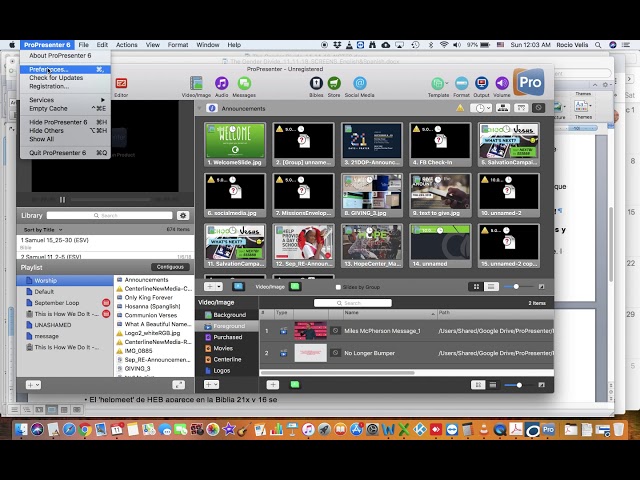Viewport: 640px width, 480px height.
Task: Toggle Slides by Group checkbox
Action: pos(338,287)
